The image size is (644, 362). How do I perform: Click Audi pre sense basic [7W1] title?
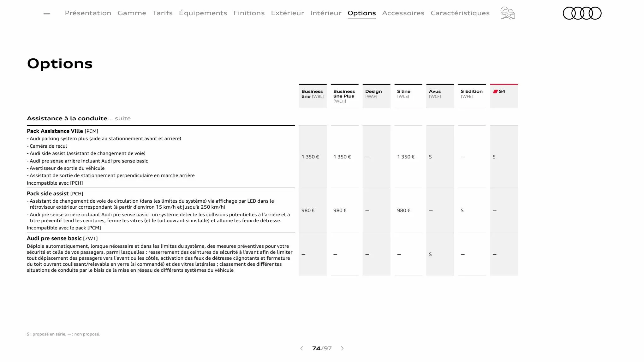tap(62, 238)
